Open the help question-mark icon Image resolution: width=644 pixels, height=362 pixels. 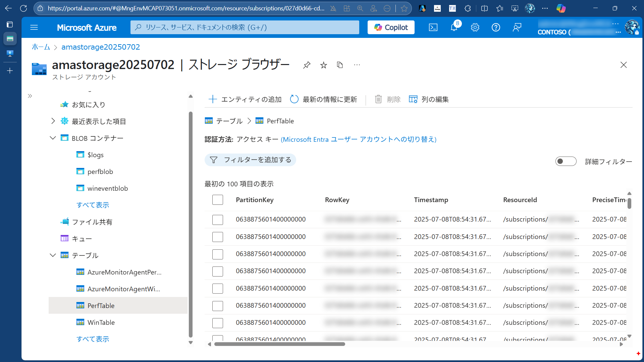click(x=496, y=27)
